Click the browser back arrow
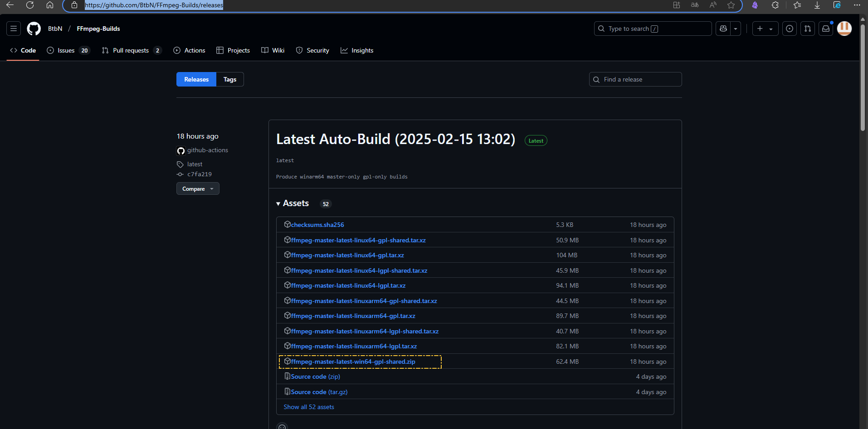The width and height of the screenshot is (868, 429). click(x=10, y=5)
